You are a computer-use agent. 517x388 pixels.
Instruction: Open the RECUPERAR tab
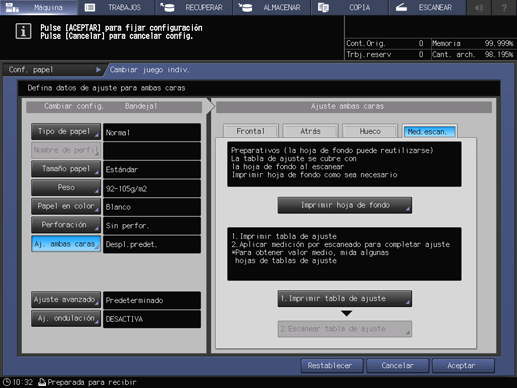click(x=194, y=7)
